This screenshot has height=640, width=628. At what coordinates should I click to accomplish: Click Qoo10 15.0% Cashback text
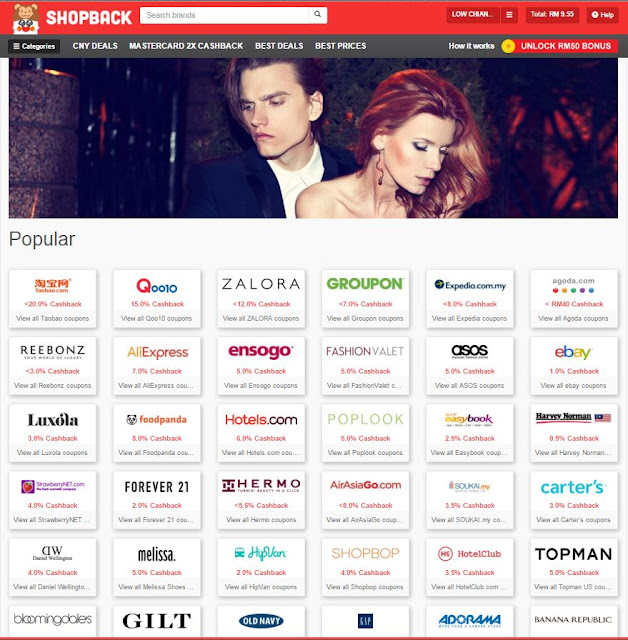click(x=158, y=304)
